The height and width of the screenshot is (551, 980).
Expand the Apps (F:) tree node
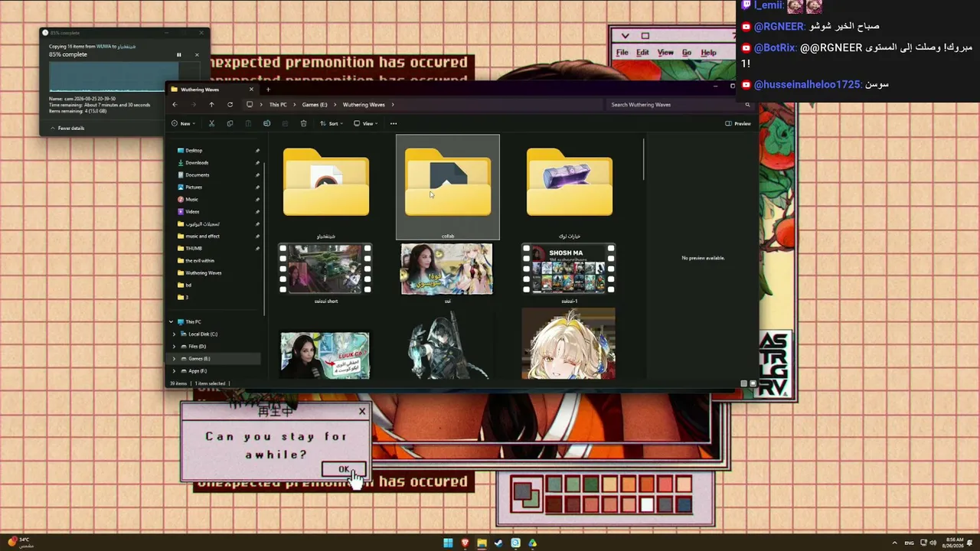tap(174, 371)
